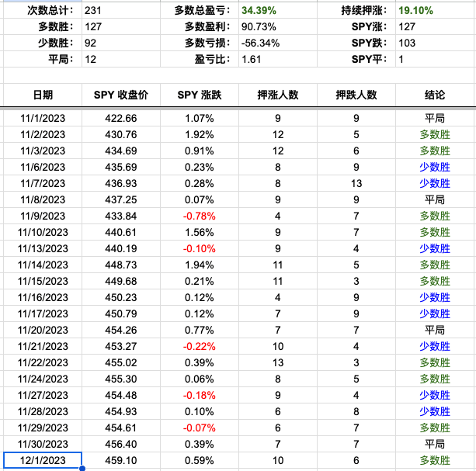Screen dimensions: 476x471
Task: Select the 盈亏比 value 1.61
Action: click(278, 59)
